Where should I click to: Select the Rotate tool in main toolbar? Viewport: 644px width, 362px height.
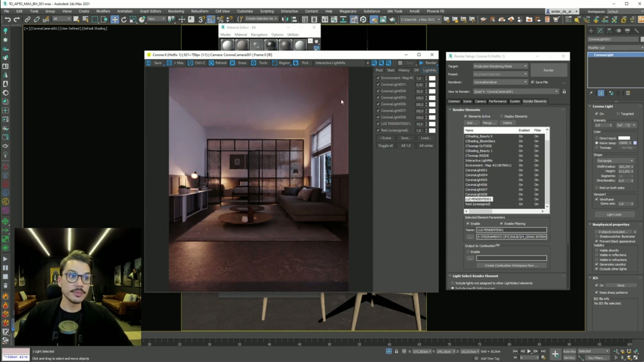(x=124, y=19)
